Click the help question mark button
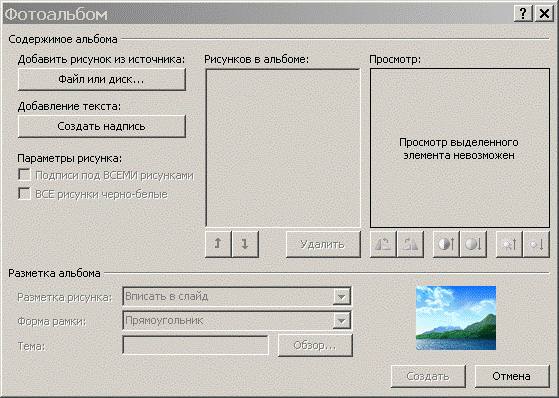 523,14
